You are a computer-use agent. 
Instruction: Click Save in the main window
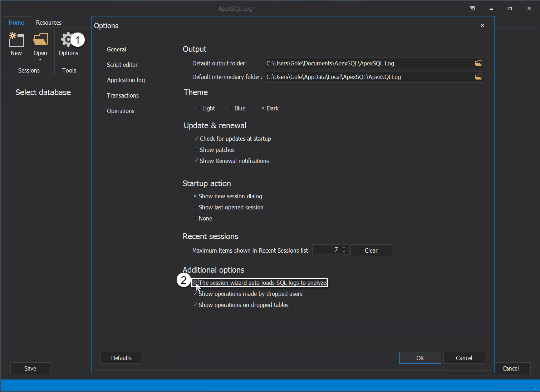pyautogui.click(x=30, y=368)
